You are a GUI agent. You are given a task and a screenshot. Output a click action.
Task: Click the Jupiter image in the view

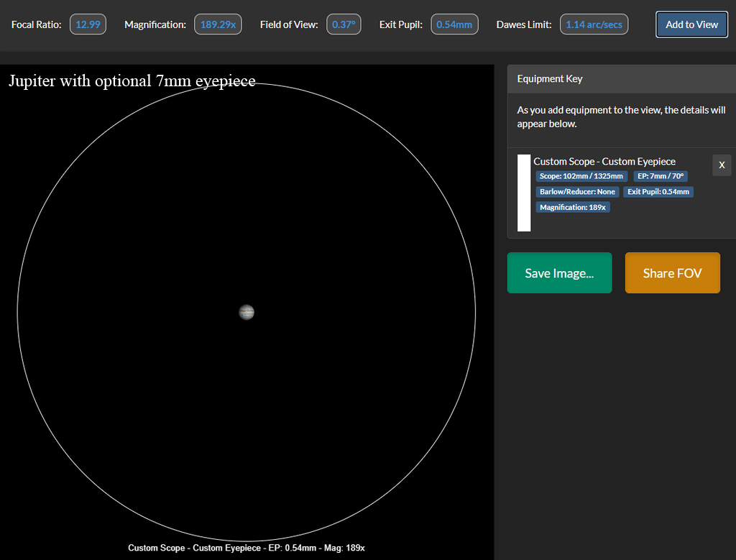[247, 312]
